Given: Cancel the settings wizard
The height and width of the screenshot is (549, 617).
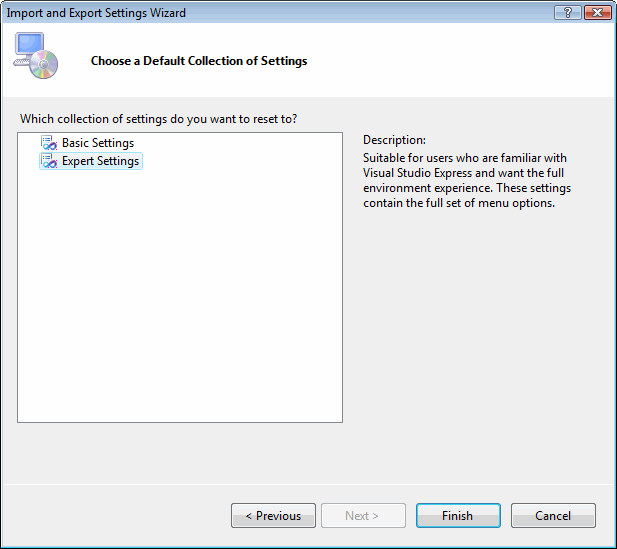Looking at the screenshot, I should click(553, 516).
